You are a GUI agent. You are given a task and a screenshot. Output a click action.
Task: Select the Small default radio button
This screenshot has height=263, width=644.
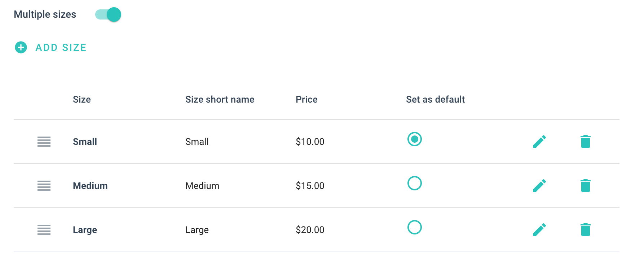point(414,139)
